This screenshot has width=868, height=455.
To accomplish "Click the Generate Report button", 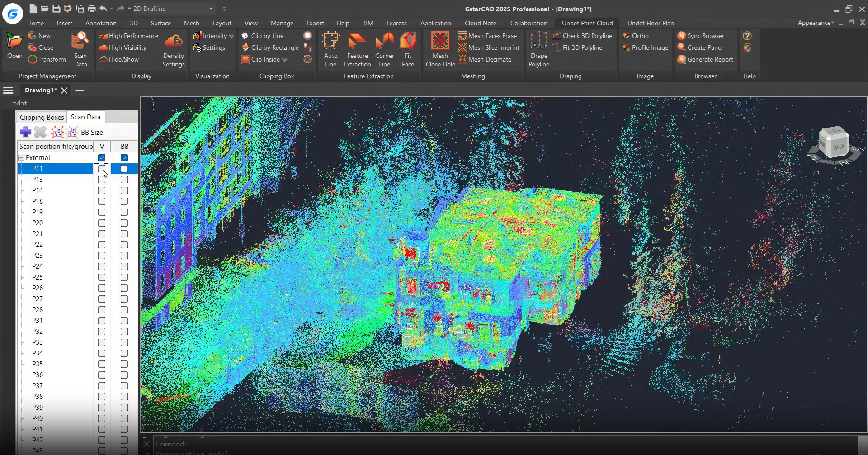I will [x=709, y=59].
